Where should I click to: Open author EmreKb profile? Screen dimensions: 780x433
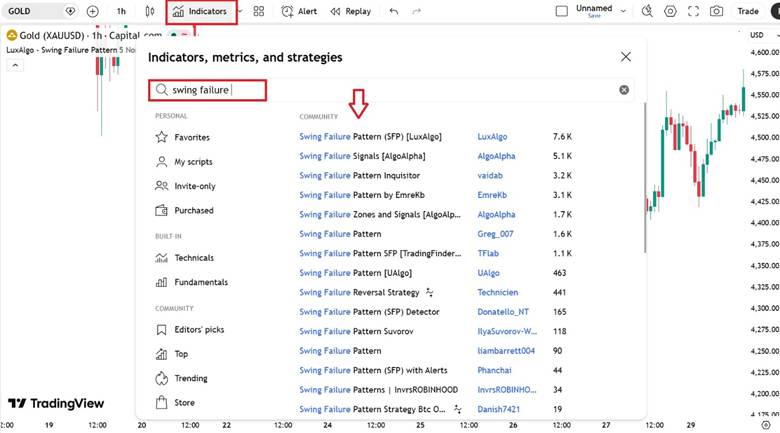pos(492,195)
